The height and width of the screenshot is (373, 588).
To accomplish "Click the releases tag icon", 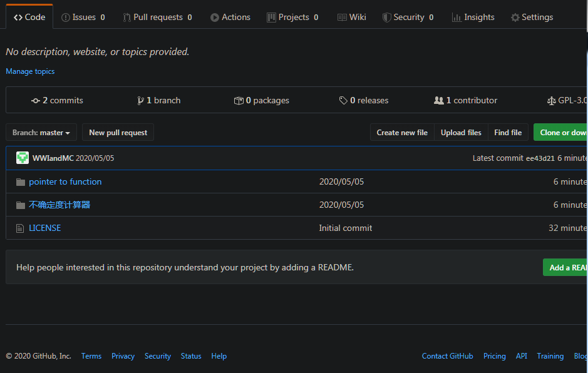I will point(343,101).
